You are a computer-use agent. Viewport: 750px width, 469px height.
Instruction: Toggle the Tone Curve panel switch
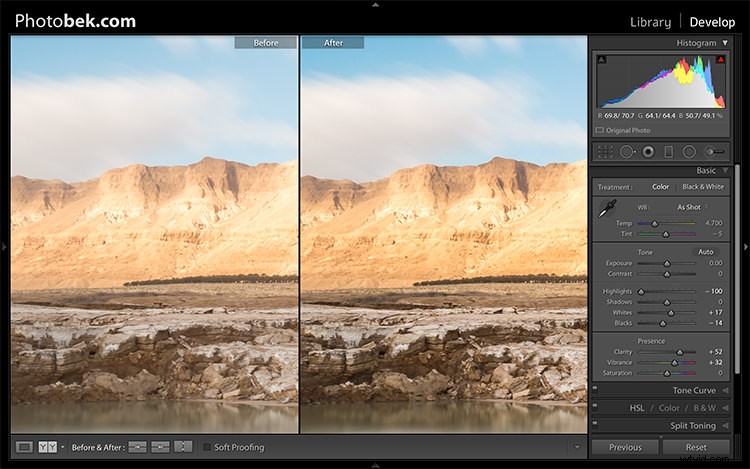coord(595,389)
